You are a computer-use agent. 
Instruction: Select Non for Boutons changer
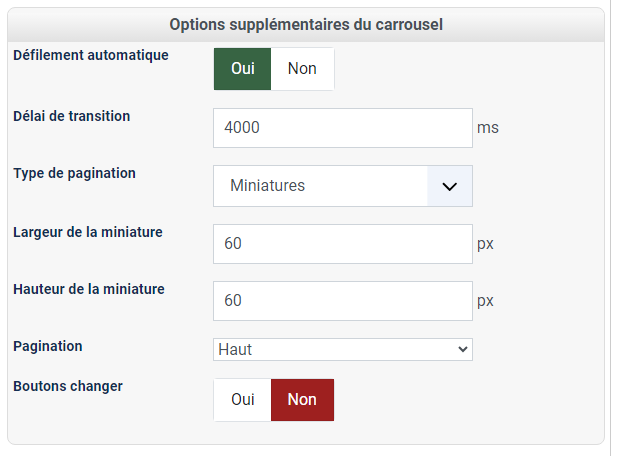click(x=302, y=399)
